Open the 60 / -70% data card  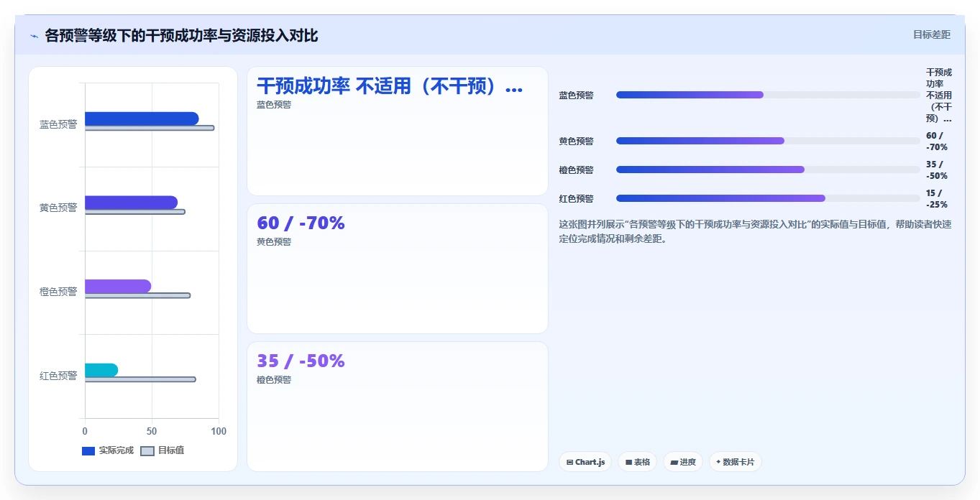pyautogui.click(x=398, y=269)
